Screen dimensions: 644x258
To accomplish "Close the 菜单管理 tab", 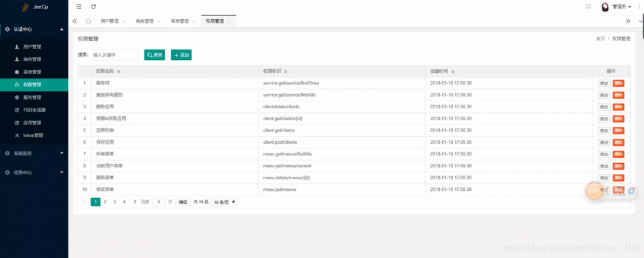I will [193, 21].
